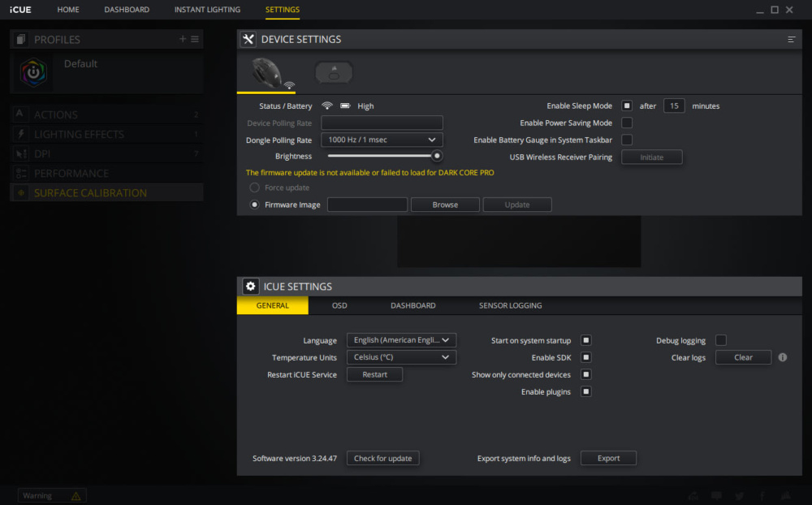Open the Dongle Polling Rate dropdown
The image size is (812, 505).
click(x=382, y=140)
